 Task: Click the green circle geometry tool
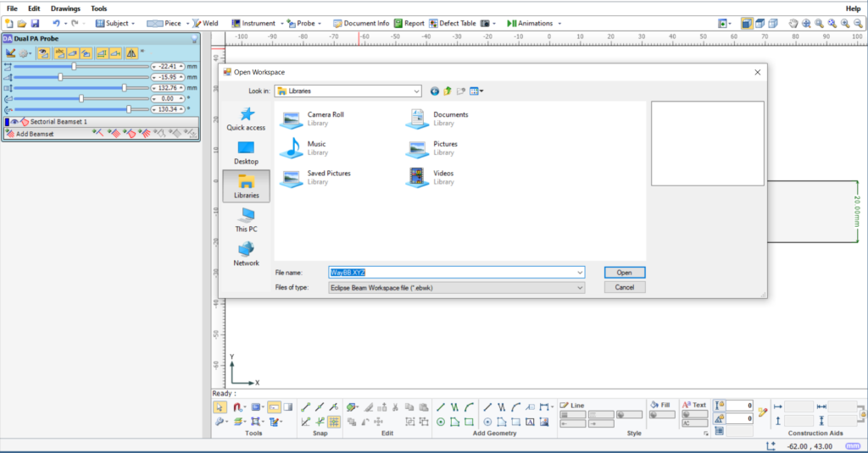[441, 422]
